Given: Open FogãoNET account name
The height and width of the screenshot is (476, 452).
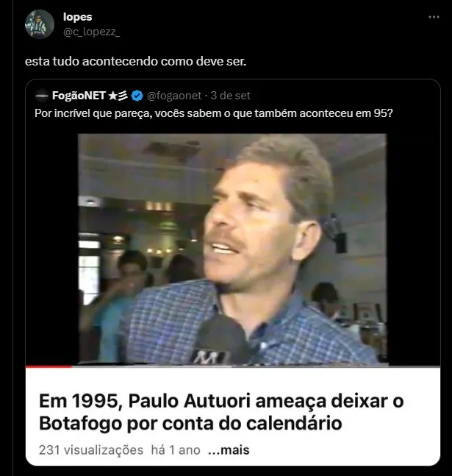Looking at the screenshot, I should [x=79, y=96].
